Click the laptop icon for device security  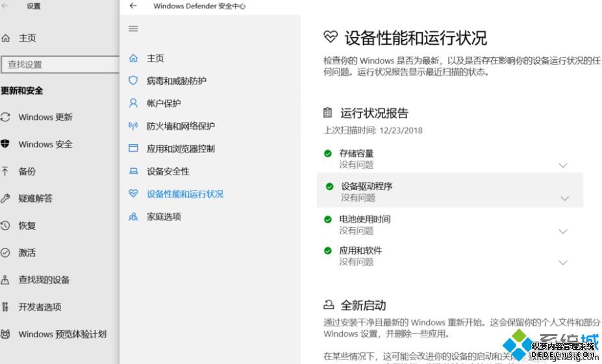133,171
